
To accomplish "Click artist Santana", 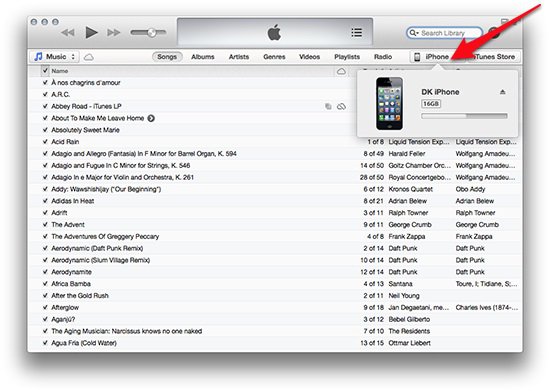I will 400,284.
